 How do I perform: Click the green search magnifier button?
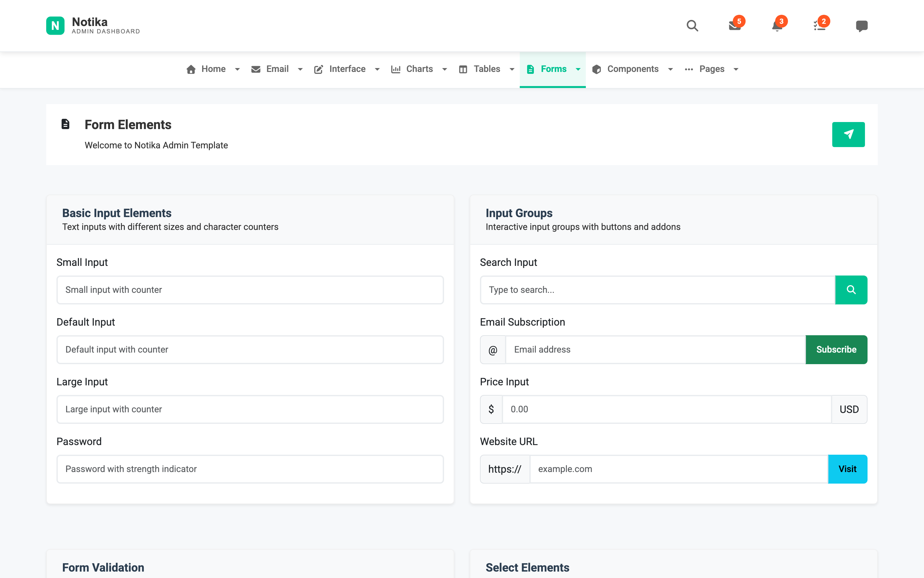point(851,290)
